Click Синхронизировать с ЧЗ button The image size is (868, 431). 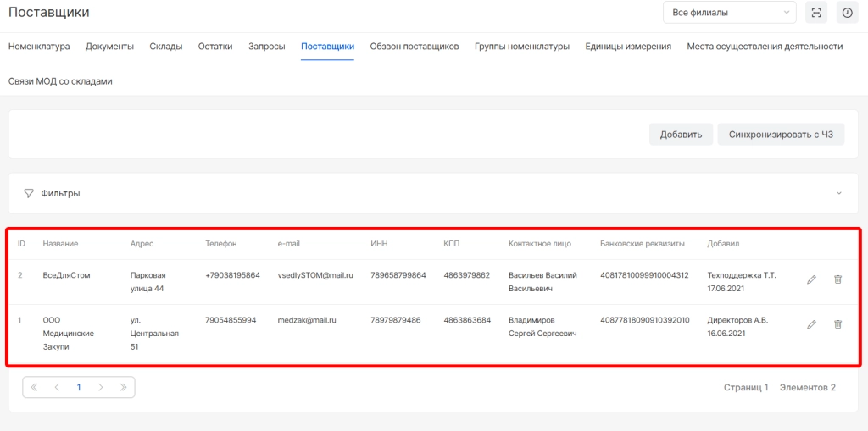coord(781,135)
